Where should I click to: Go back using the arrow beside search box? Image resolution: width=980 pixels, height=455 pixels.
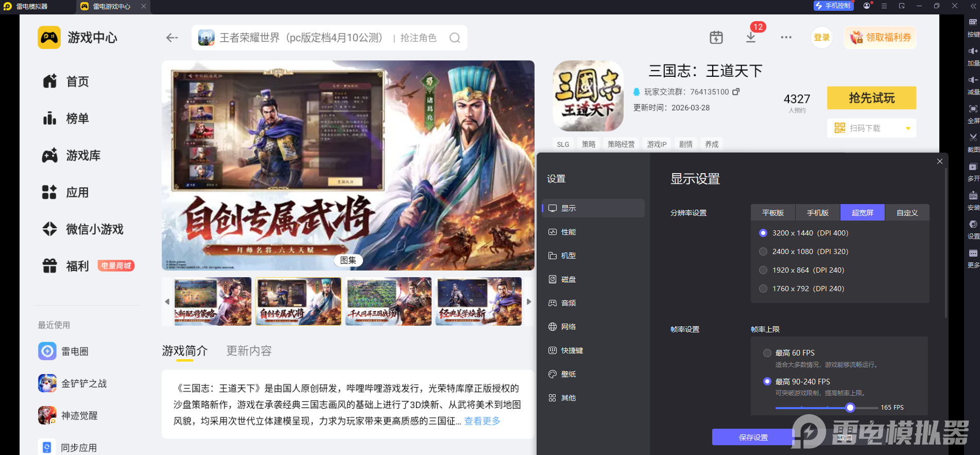[172, 38]
